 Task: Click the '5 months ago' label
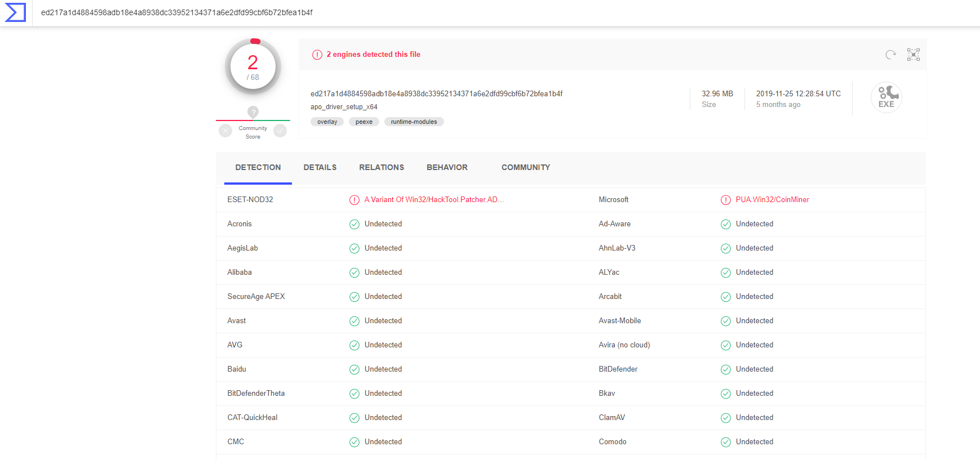[778, 105]
